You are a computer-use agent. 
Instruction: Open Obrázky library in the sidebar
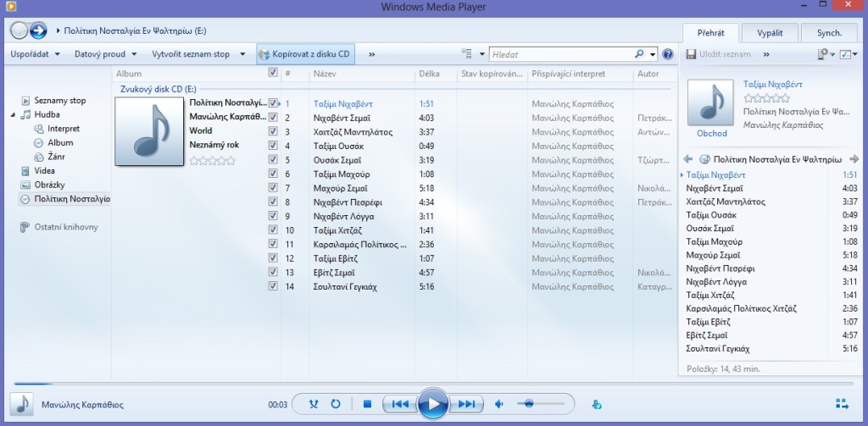tap(48, 185)
